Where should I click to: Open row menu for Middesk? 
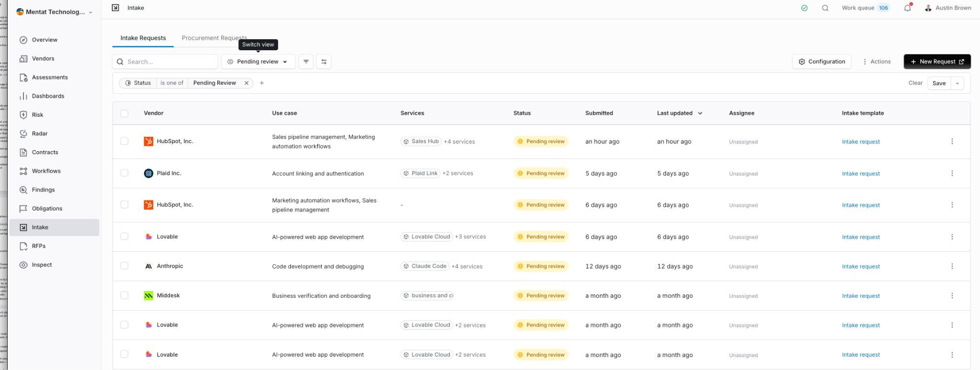click(x=952, y=295)
